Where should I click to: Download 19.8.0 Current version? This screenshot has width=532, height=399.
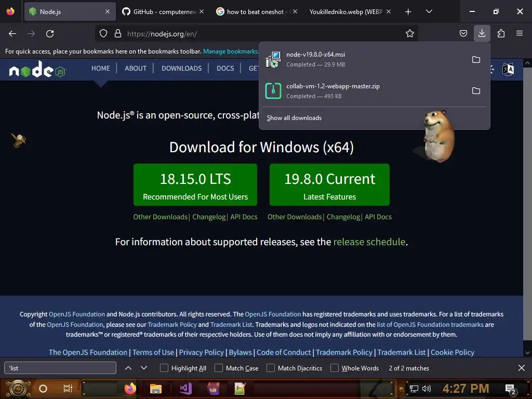coord(329,184)
